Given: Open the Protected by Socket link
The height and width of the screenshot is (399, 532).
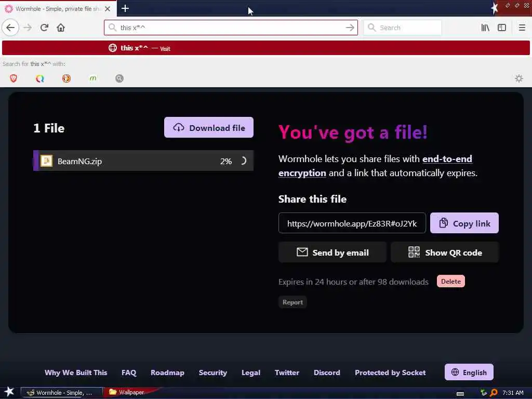Looking at the screenshot, I should (390, 373).
